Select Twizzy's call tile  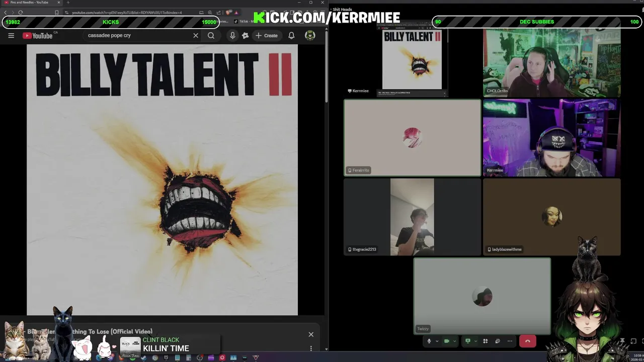(x=482, y=296)
